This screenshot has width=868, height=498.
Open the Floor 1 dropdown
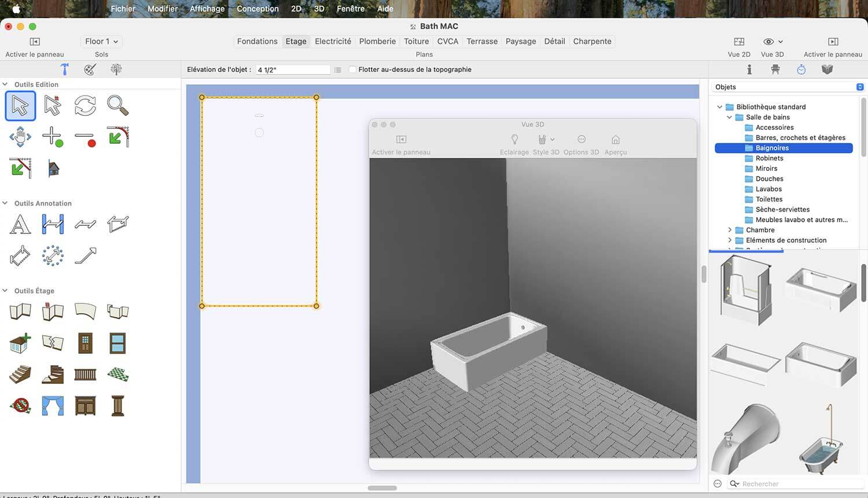coord(101,41)
